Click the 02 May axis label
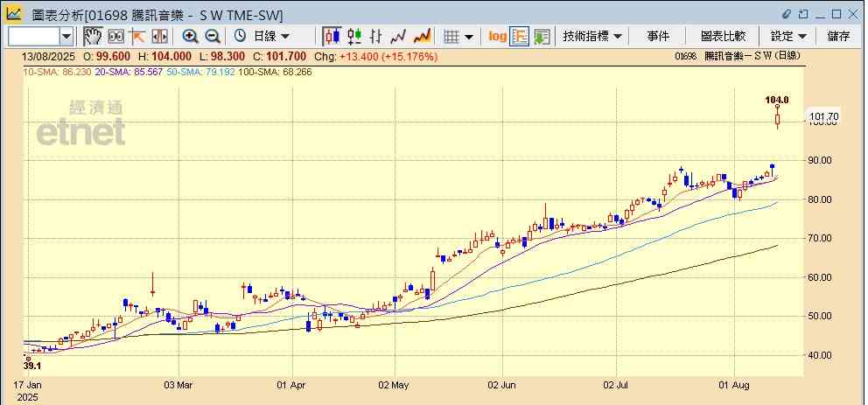Screen dimensions: 868x405 coord(395,385)
